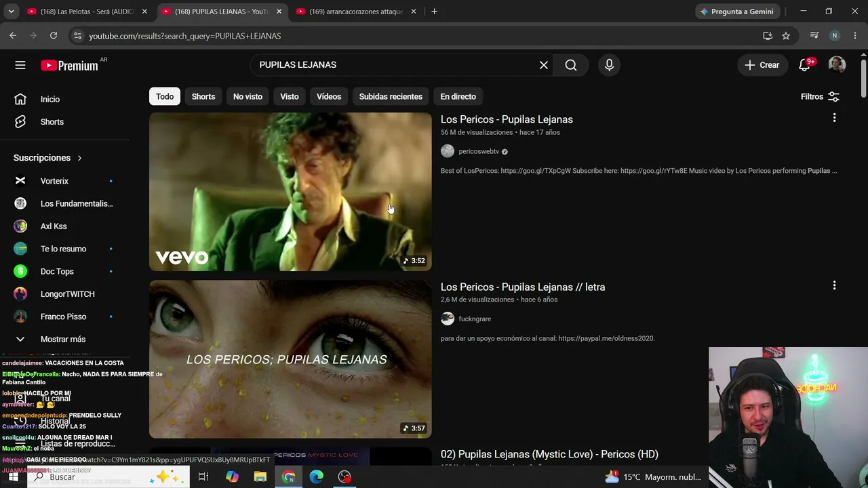Open the Windows Start menu
Image resolution: width=868 pixels, height=488 pixels.
pyautogui.click(x=13, y=476)
